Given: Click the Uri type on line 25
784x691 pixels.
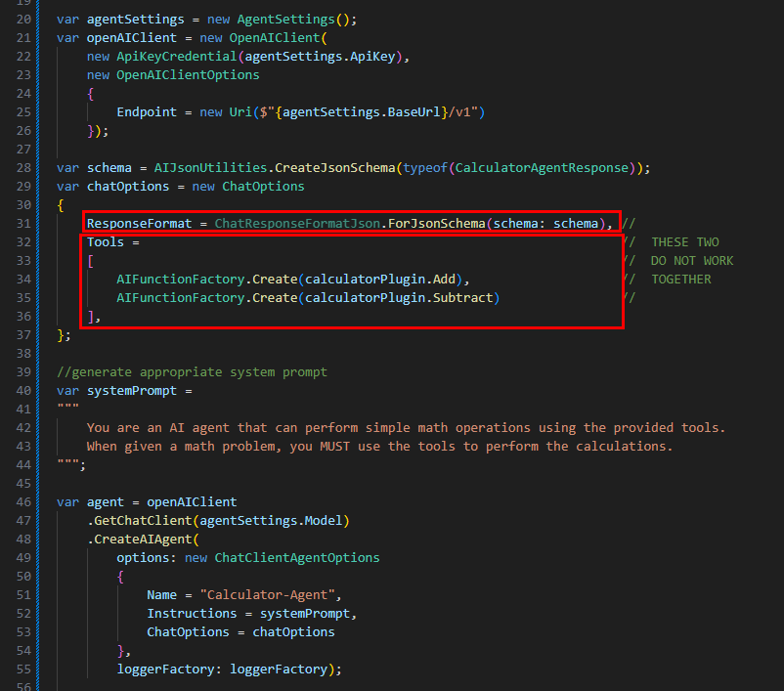Looking at the screenshot, I should [x=240, y=112].
